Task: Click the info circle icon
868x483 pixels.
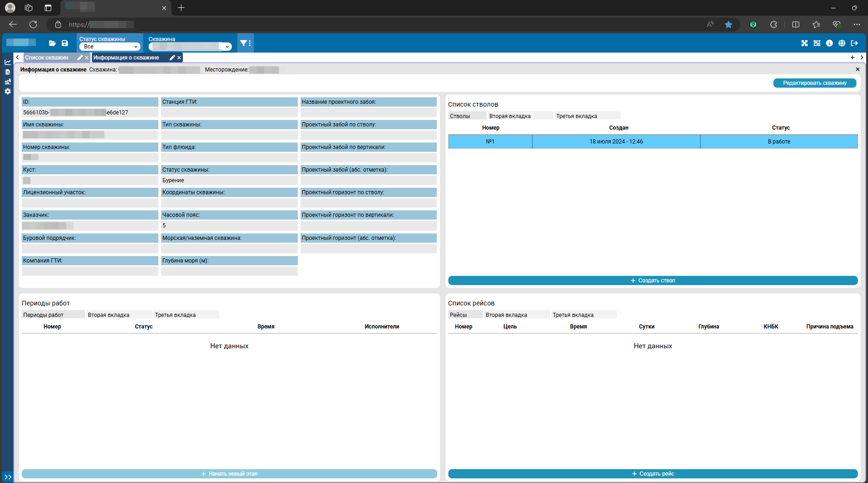Action: 829,43
